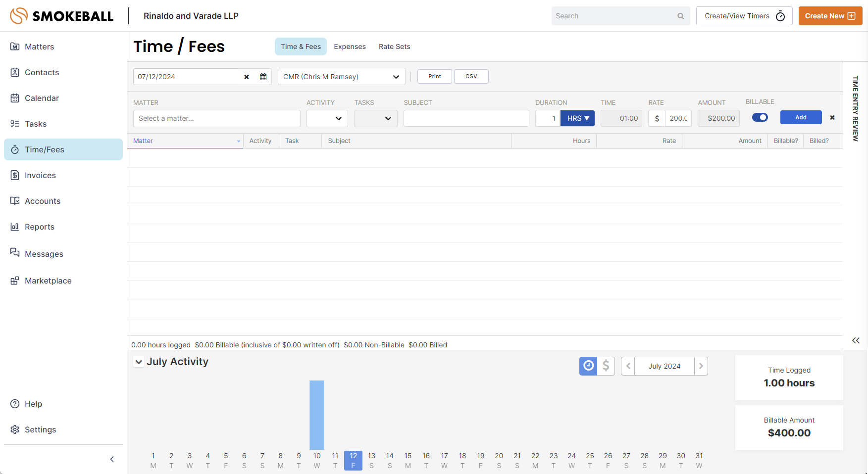Screen dimensions: 868x474
Task: Open Invoices in the sidebar
Action: point(63,175)
